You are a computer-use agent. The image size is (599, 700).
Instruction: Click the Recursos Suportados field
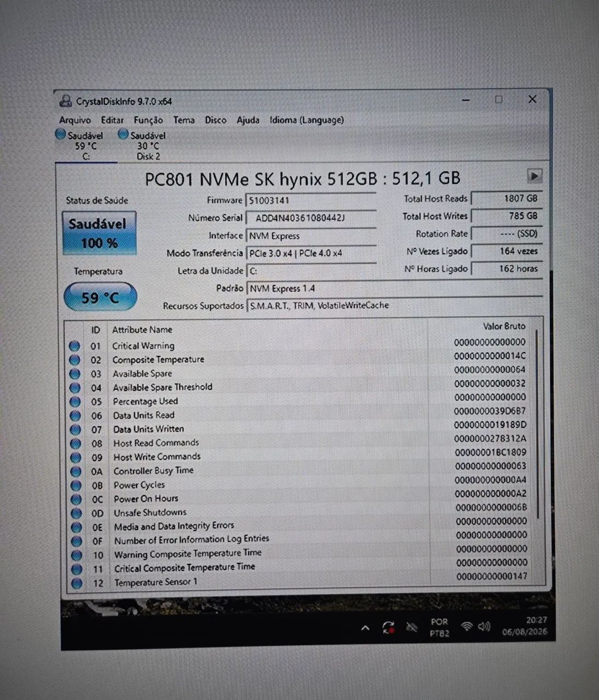coord(394,306)
